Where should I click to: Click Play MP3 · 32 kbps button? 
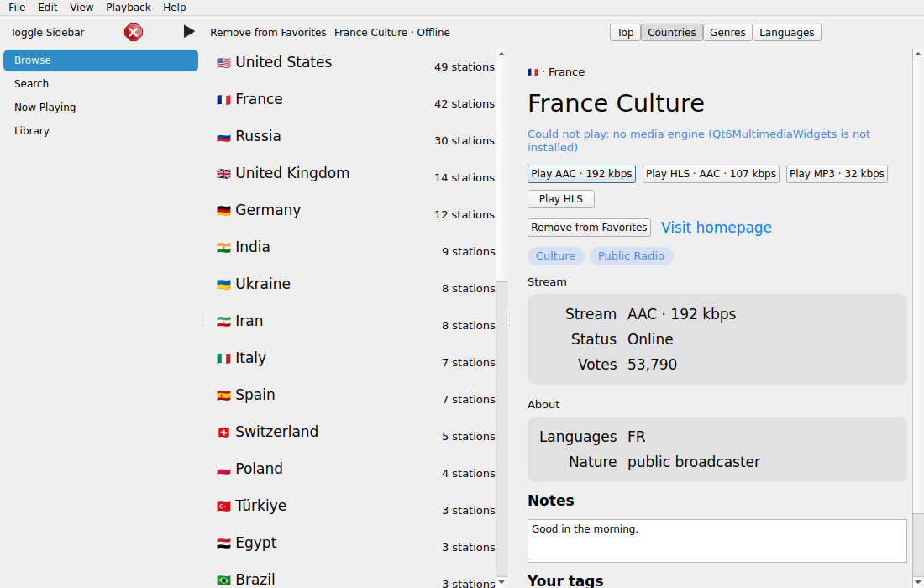[x=837, y=174]
